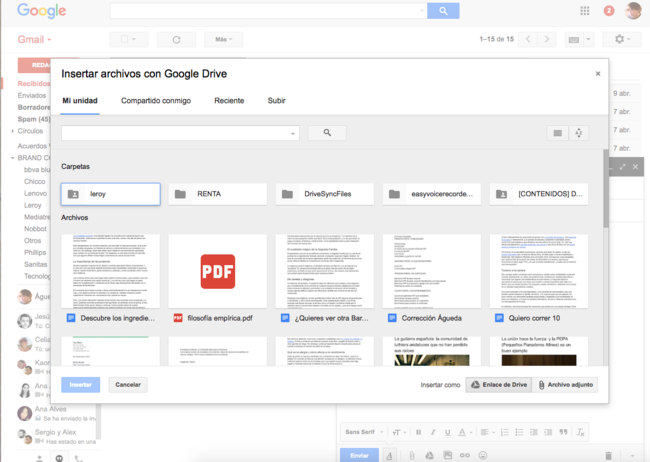This screenshot has width=650, height=462.
Task: Apply italic formatting in compose
Action: (433, 432)
